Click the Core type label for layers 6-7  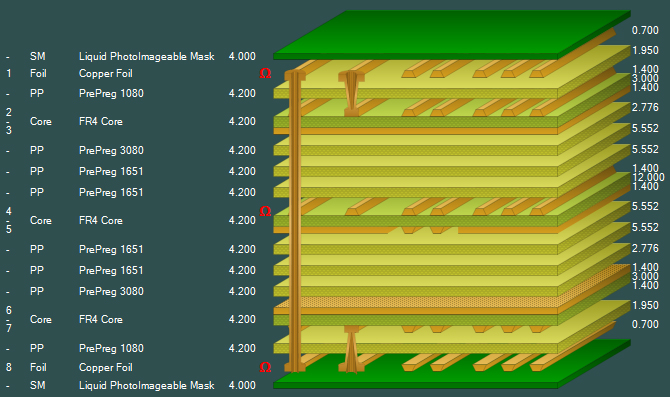coord(41,320)
